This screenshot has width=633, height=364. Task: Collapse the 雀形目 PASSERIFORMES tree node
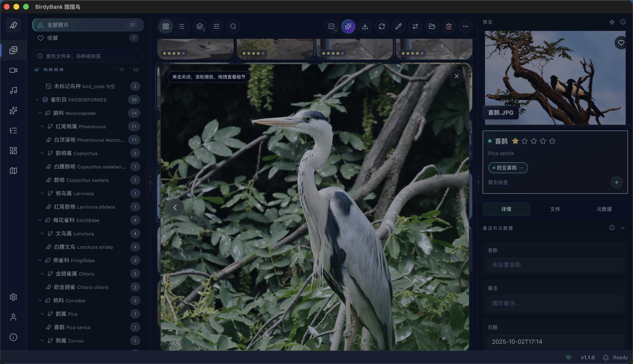[x=37, y=100]
